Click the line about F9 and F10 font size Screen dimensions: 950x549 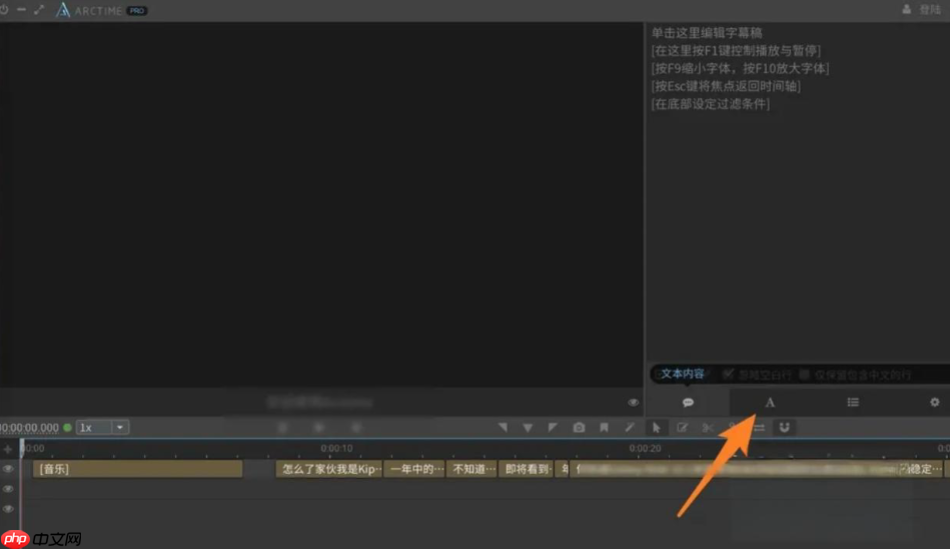click(x=740, y=68)
